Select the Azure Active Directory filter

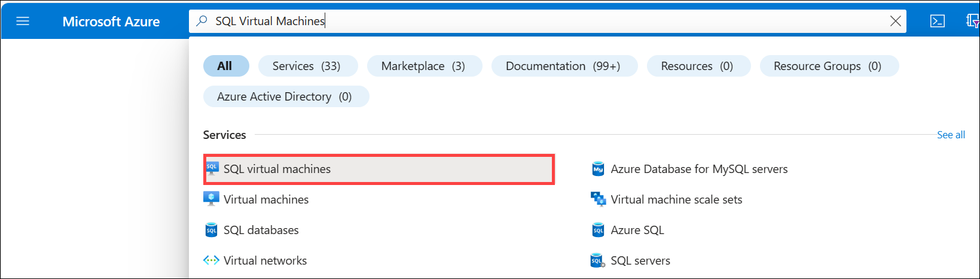285,96
